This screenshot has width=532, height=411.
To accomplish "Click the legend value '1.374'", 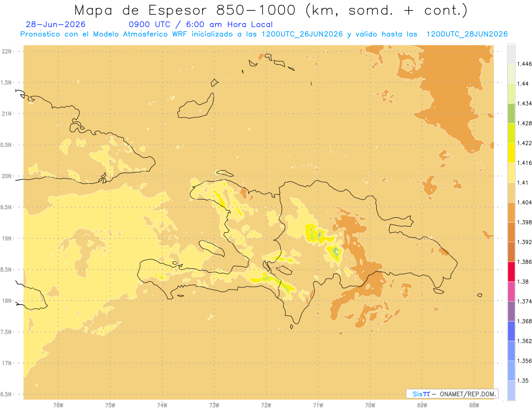I will click(x=524, y=301).
